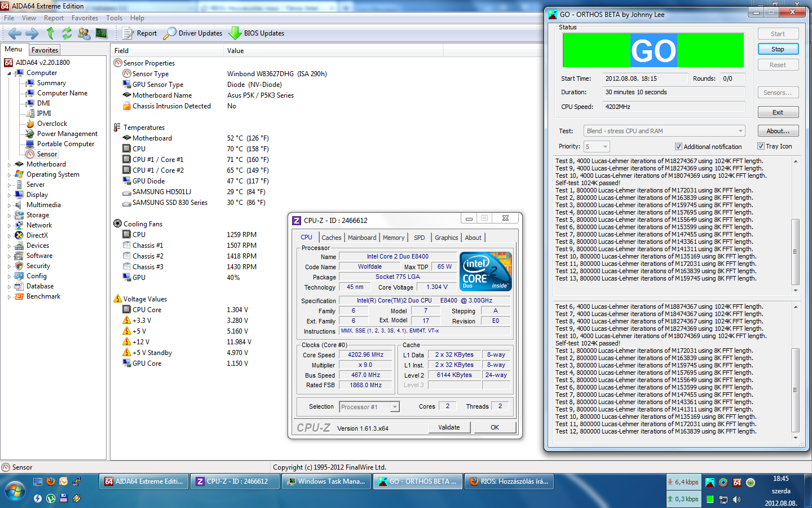Select the Overclock tree item
Screen dimensions: 812x508
point(52,124)
